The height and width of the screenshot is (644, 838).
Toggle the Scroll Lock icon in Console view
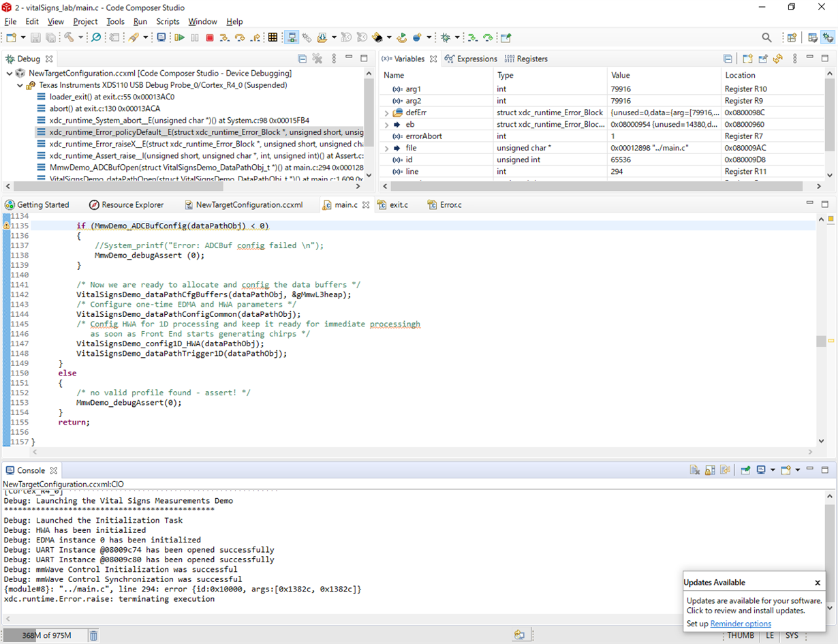(x=710, y=470)
